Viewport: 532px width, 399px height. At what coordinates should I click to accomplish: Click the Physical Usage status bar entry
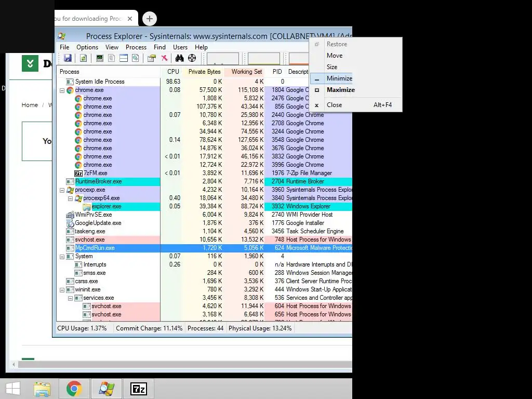(260, 328)
